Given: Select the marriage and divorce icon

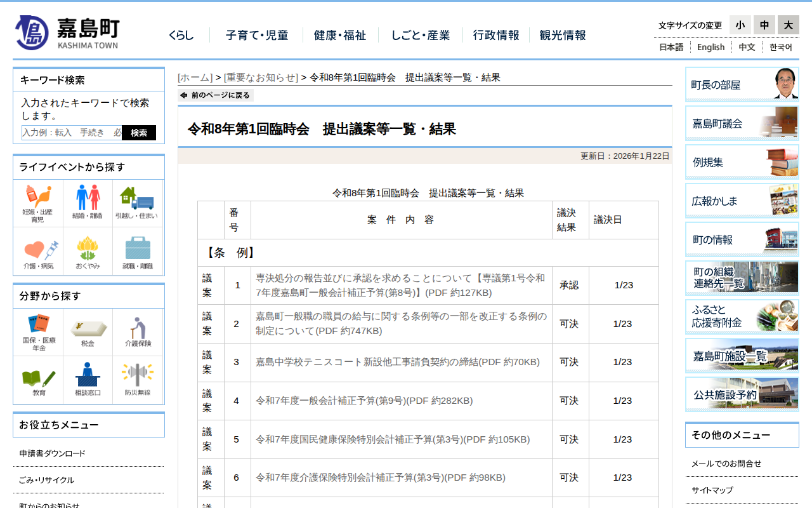Looking at the screenshot, I should click(88, 203).
